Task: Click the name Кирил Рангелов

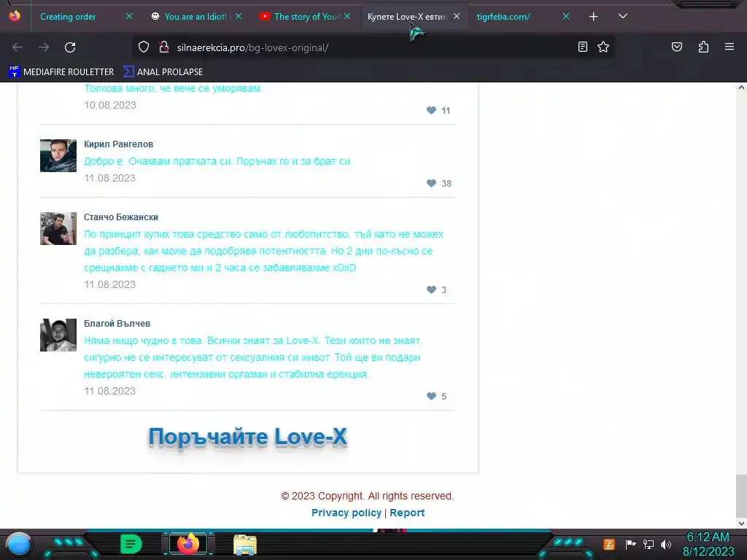Action: click(119, 144)
